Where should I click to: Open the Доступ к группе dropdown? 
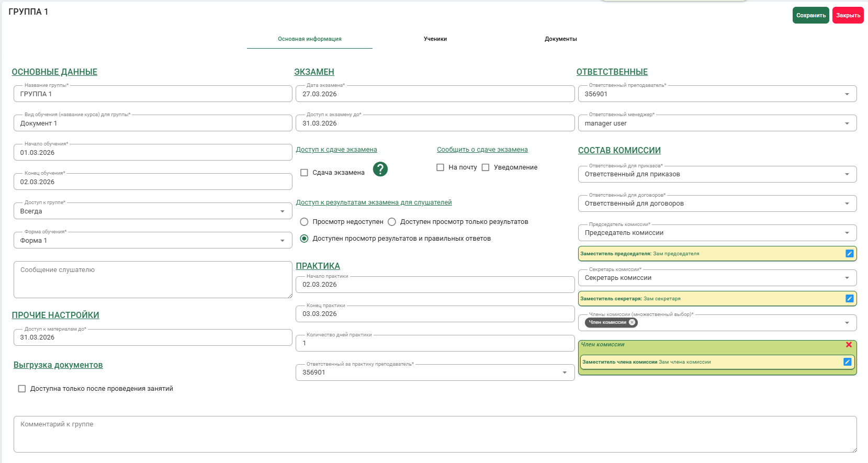point(153,211)
